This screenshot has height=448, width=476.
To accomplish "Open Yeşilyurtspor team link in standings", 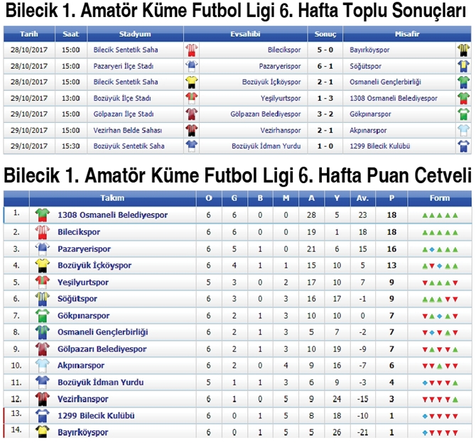I will click(x=83, y=283).
